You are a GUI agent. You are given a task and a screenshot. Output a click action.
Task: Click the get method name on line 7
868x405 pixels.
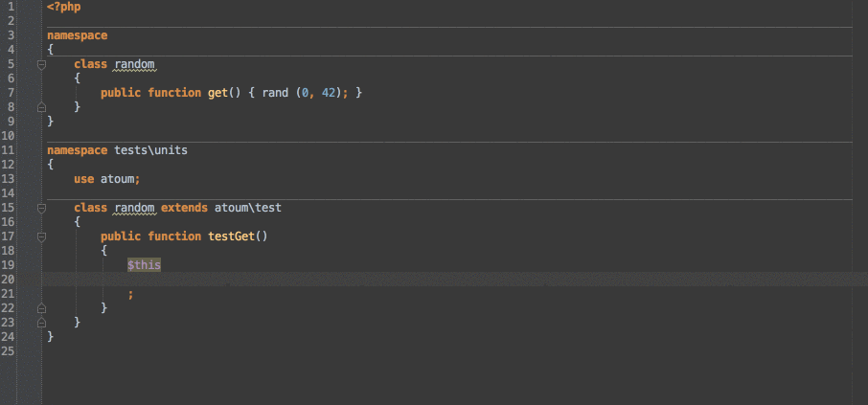tap(218, 93)
